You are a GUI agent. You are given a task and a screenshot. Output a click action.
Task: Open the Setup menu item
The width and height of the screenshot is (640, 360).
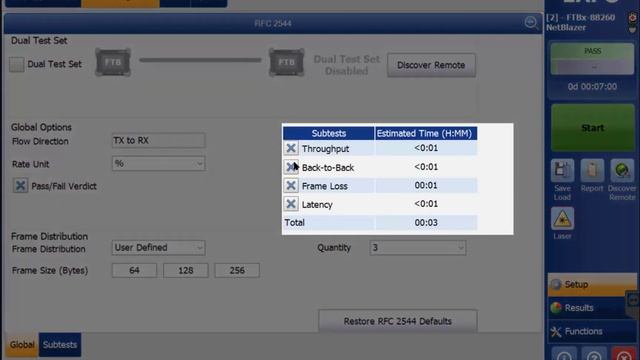coord(592,284)
